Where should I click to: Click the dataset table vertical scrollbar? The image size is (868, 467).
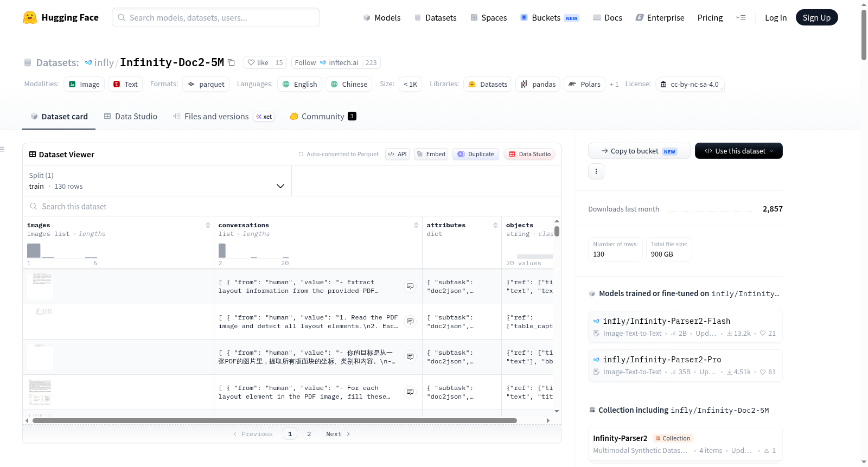[x=557, y=232]
